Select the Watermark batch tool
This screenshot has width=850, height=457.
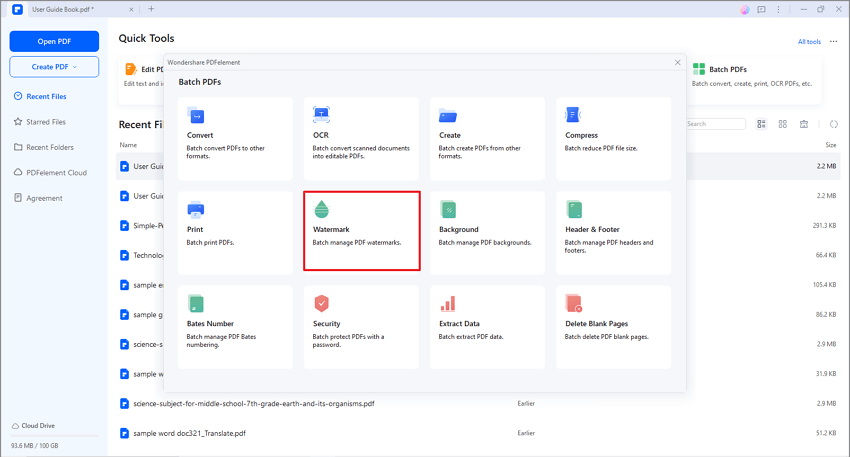(x=362, y=231)
